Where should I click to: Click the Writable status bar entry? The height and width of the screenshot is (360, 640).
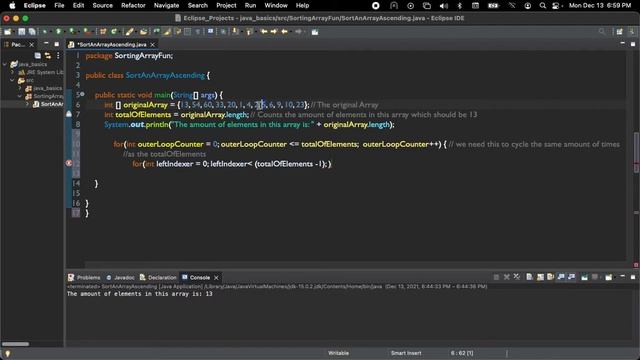(x=338, y=353)
